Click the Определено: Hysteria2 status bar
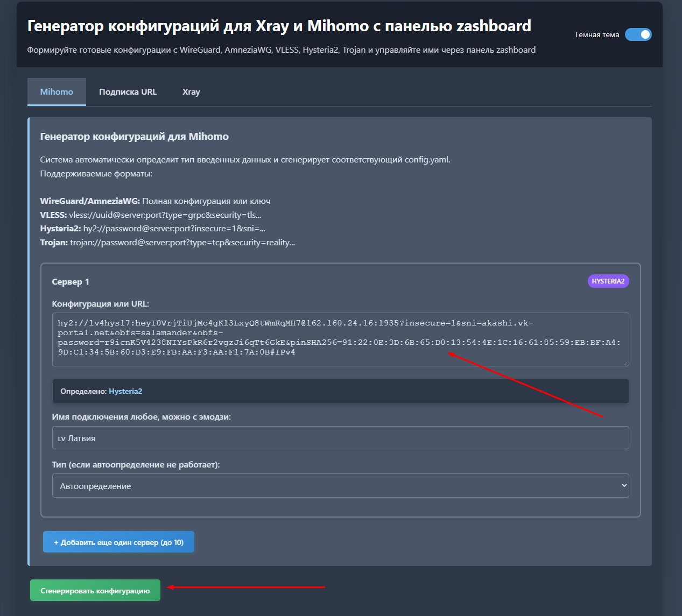Image resolution: width=682 pixels, height=616 pixels. (340, 391)
